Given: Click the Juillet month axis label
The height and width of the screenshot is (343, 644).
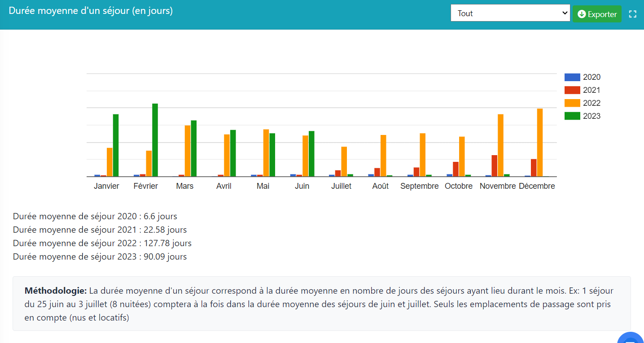Looking at the screenshot, I should (341, 186).
